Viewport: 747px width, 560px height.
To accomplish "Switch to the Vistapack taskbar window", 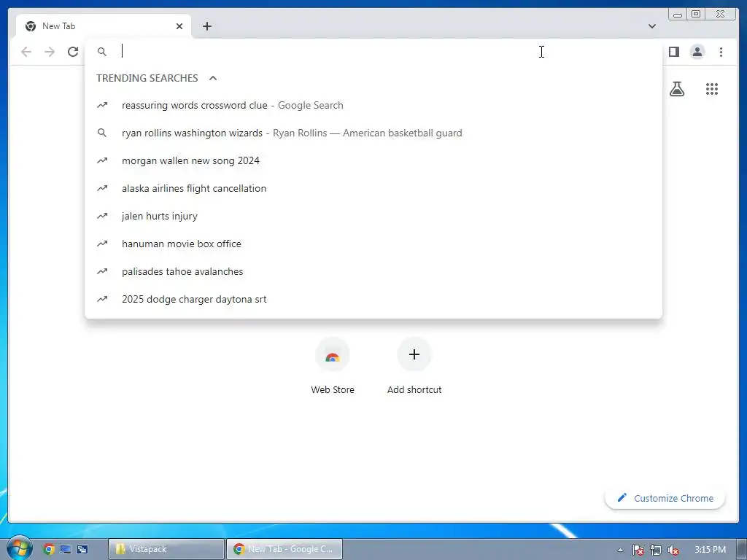I will 166,549.
